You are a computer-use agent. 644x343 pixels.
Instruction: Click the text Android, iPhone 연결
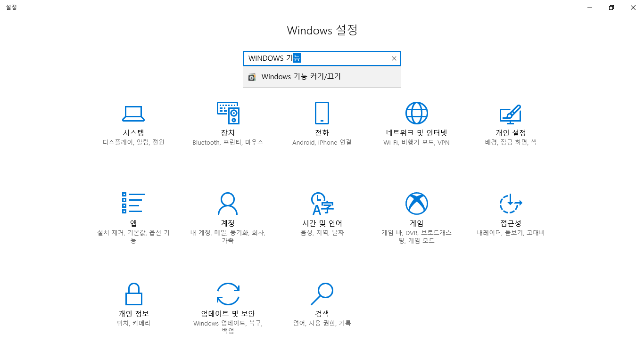[322, 142]
